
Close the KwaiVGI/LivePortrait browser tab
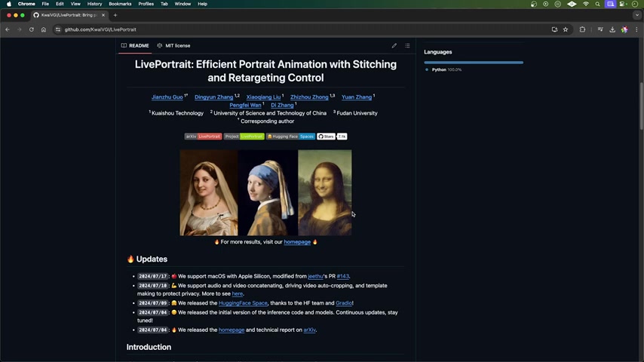click(103, 15)
